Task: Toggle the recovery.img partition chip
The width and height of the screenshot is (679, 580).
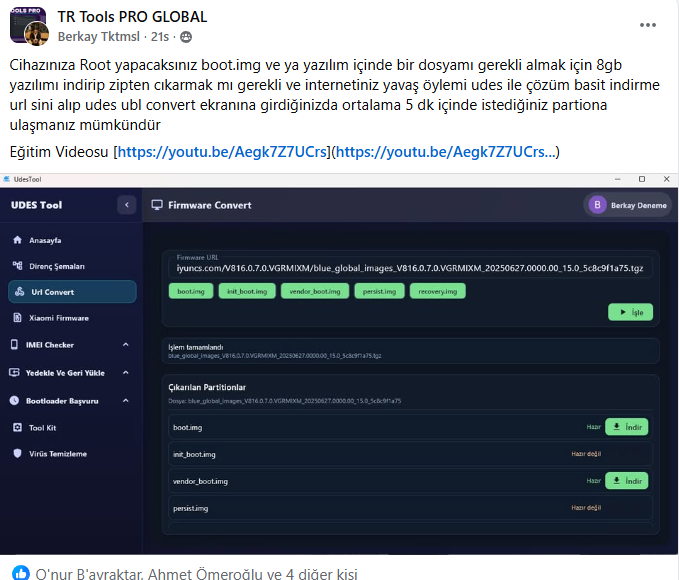Action: click(x=437, y=291)
